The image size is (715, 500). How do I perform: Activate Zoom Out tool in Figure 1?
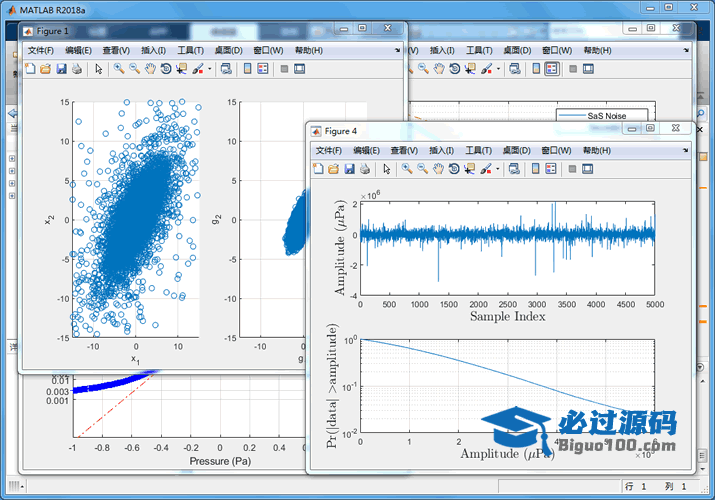pos(135,69)
